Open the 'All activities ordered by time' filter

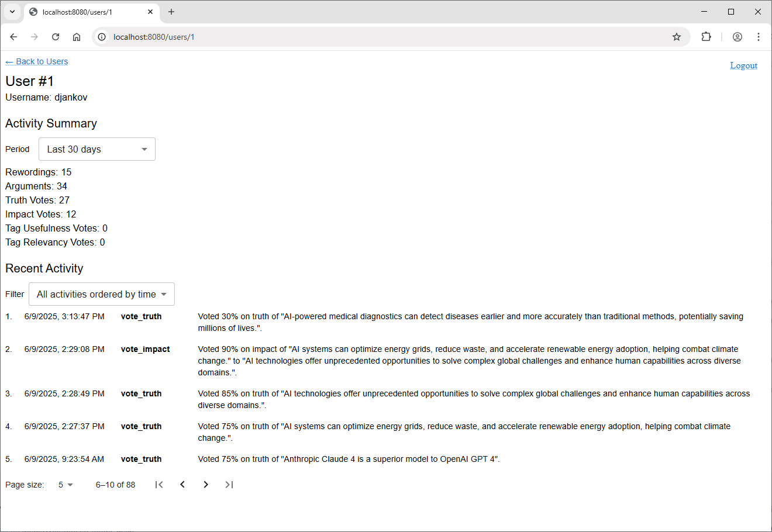102,294
